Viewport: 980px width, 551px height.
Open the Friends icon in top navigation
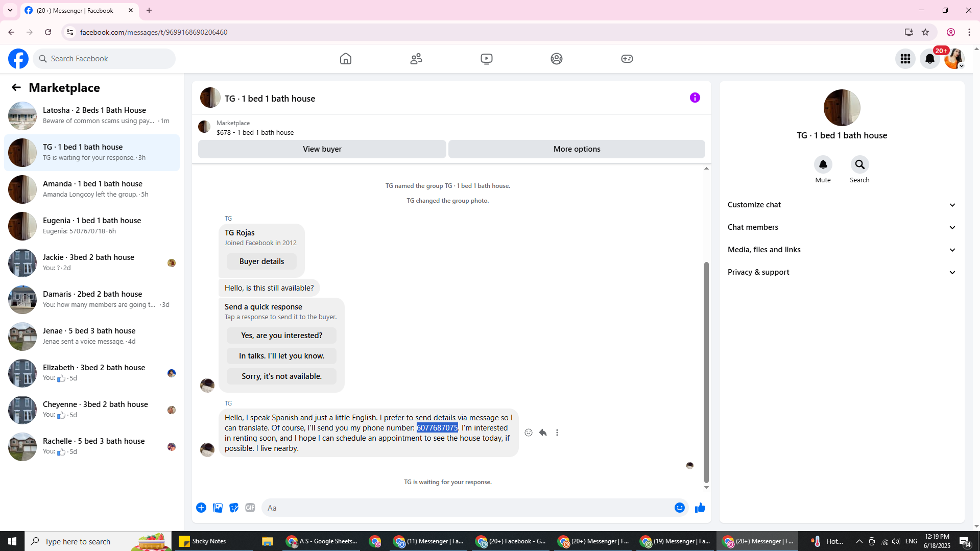[416, 59]
